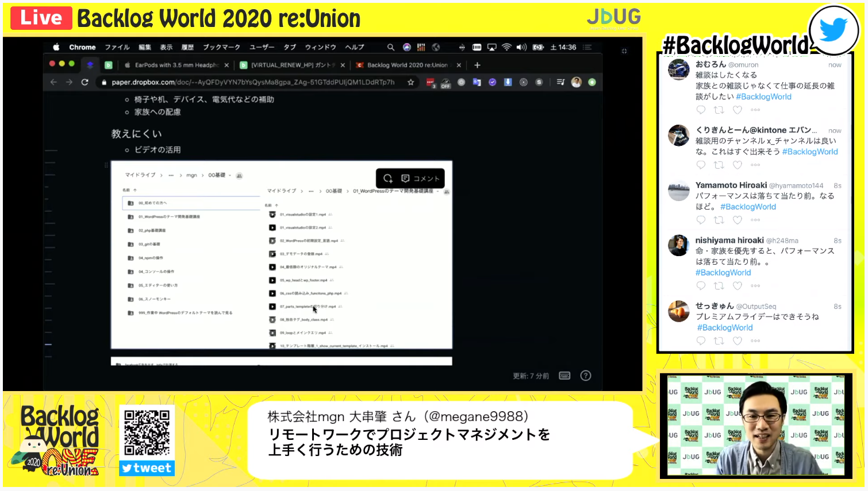868x491 pixels.
Task: Open the embedded Google Drive screenshot image
Action: tap(282, 255)
